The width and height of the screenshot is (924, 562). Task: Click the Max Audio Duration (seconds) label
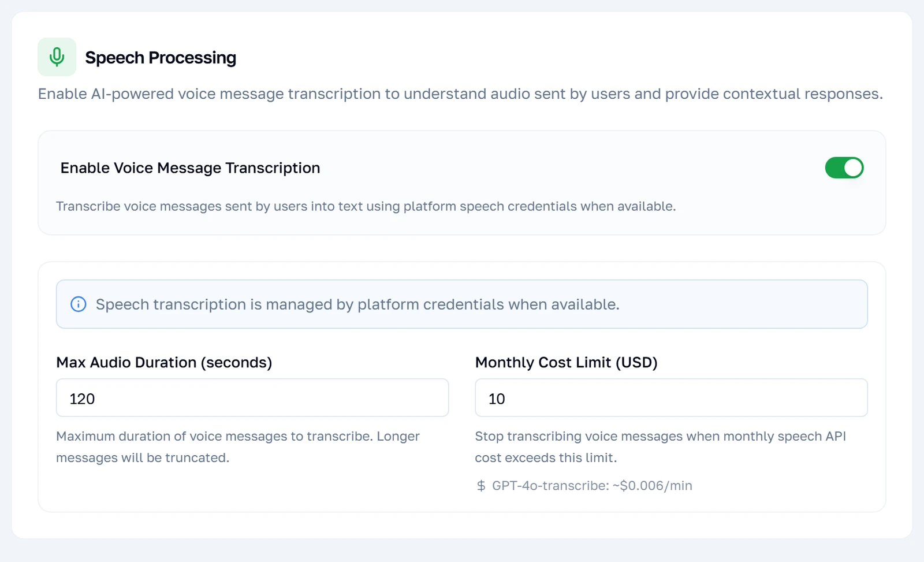point(164,363)
